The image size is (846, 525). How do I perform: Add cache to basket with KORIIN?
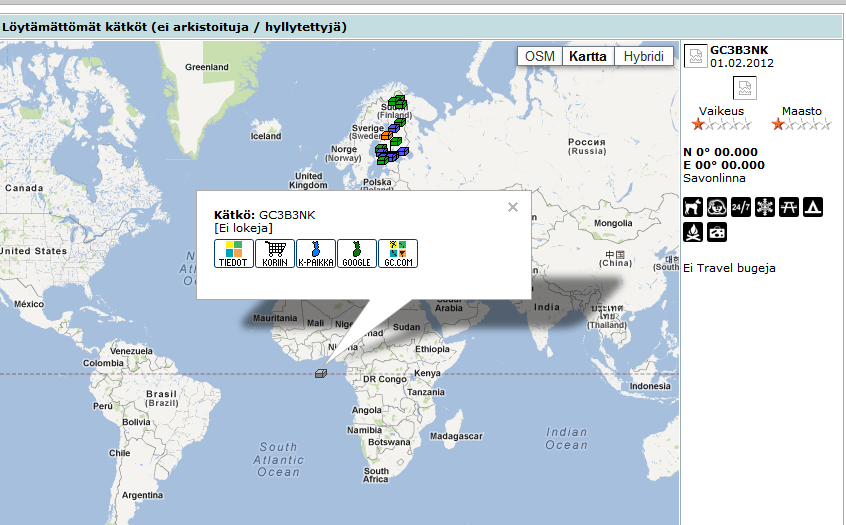click(x=275, y=254)
